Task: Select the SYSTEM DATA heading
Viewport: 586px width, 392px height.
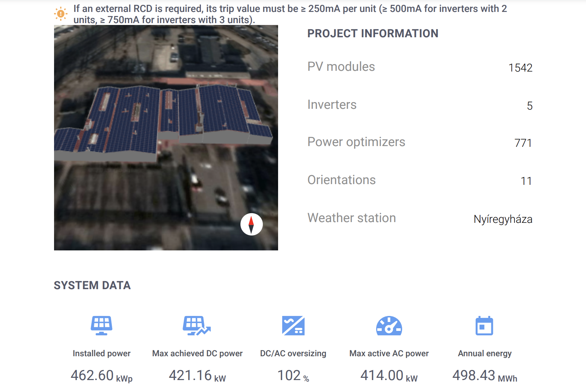Action: [92, 285]
